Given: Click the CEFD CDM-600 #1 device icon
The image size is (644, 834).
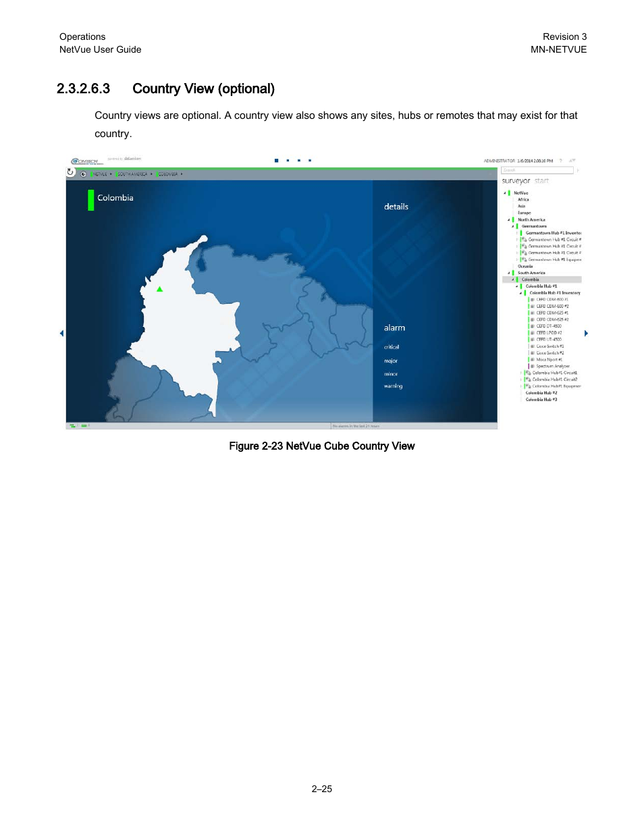Looking at the screenshot, I should (533, 300).
